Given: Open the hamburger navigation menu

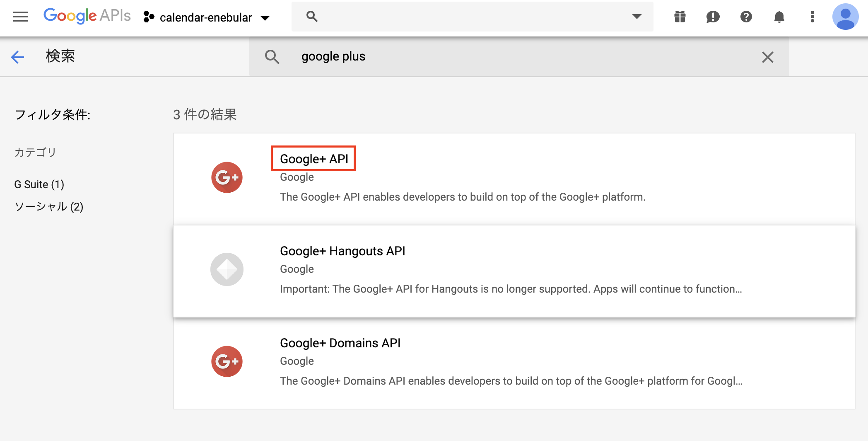Looking at the screenshot, I should pos(21,17).
